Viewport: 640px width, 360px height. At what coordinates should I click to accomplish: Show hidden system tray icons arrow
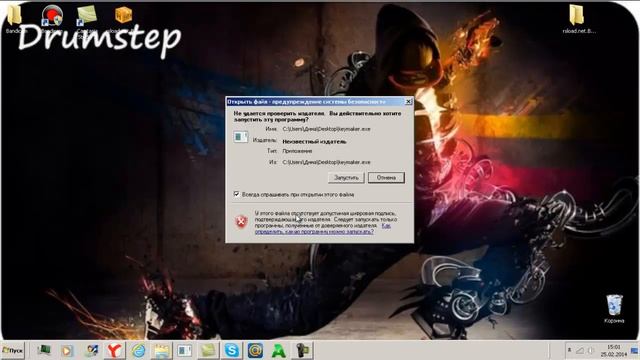(569, 351)
